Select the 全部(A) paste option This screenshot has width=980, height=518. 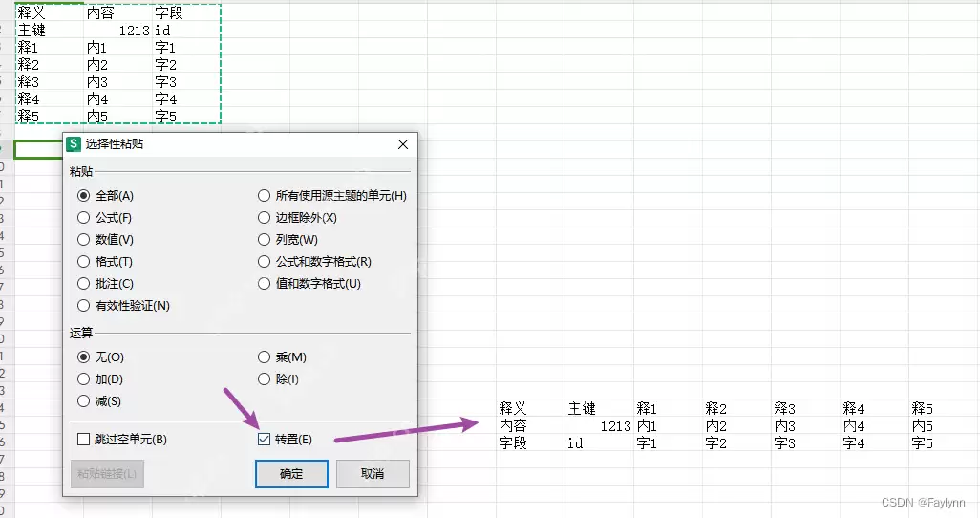pyautogui.click(x=106, y=196)
